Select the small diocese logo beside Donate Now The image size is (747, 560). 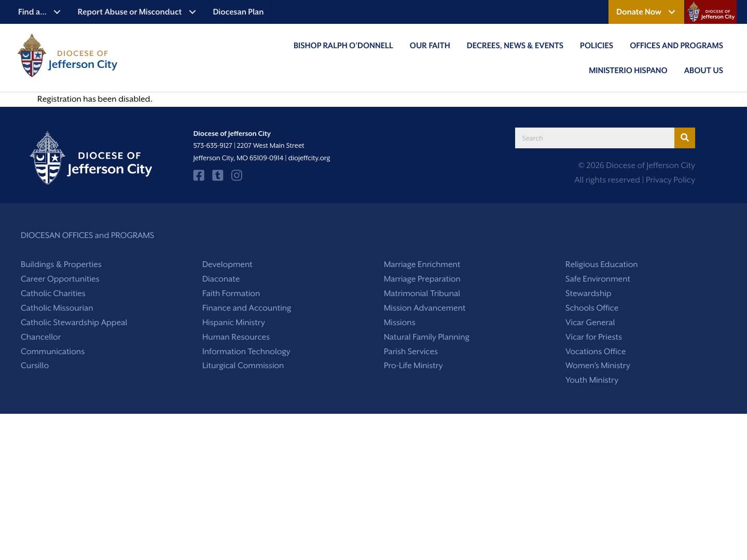pos(710,11)
